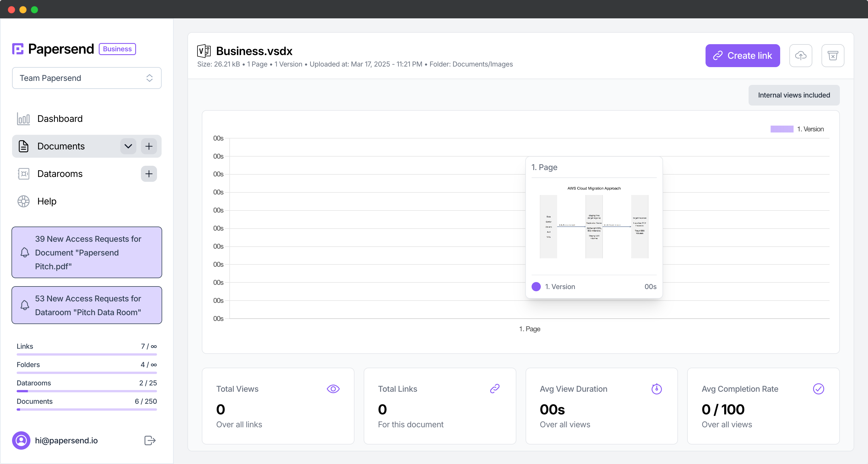Click the user avatar icon
Viewport: 868px width, 464px height.
point(21,440)
